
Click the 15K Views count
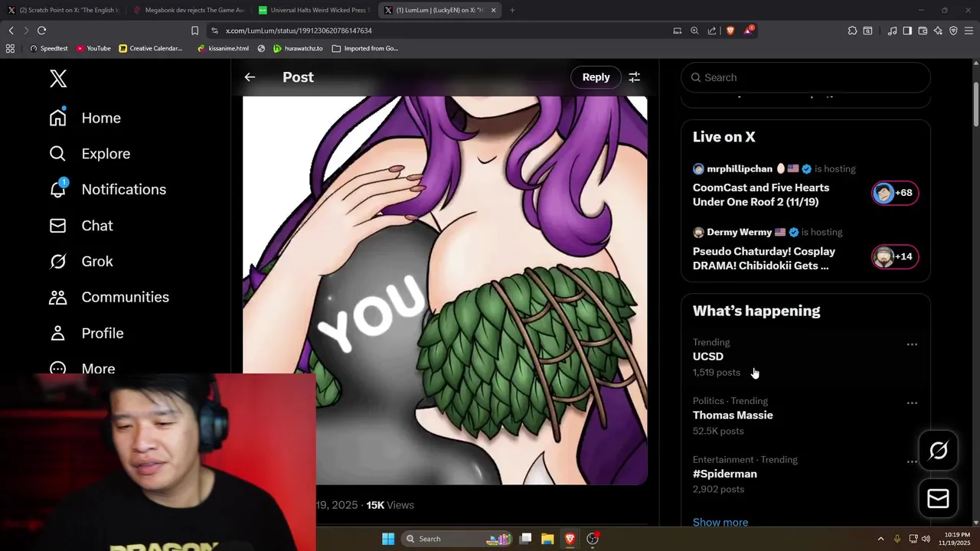(390, 505)
